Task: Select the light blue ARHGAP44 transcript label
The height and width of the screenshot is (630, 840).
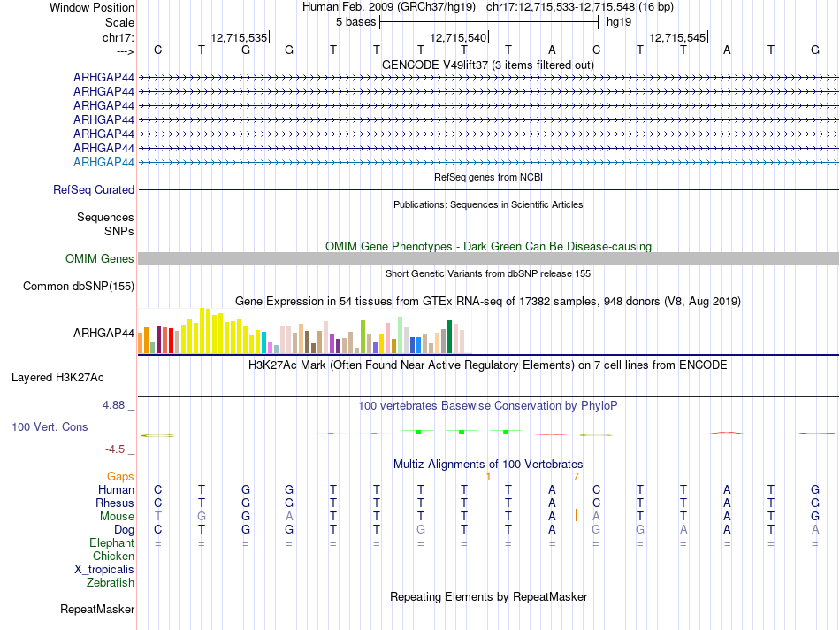Action: coord(103,163)
